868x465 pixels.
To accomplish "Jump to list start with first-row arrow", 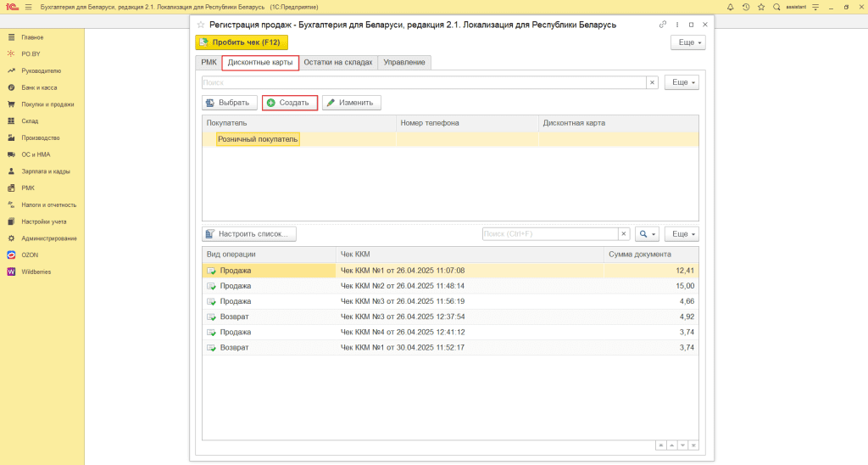I will coord(660,445).
